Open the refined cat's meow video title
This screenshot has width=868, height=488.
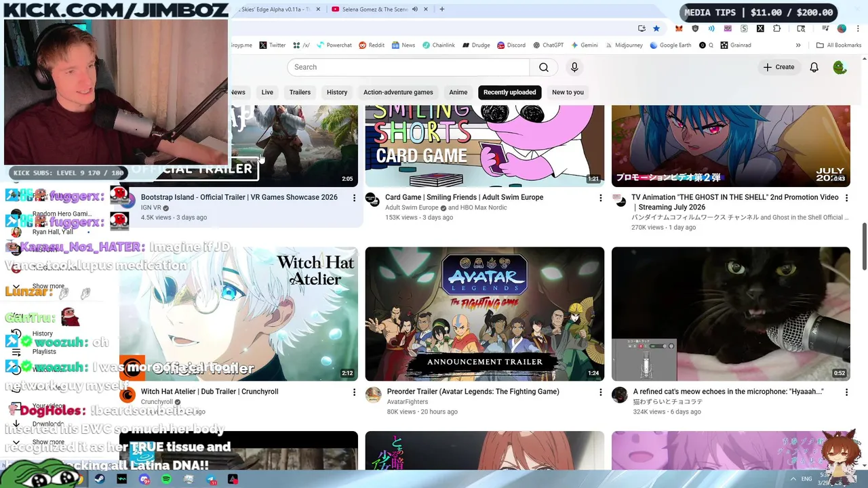(728, 391)
